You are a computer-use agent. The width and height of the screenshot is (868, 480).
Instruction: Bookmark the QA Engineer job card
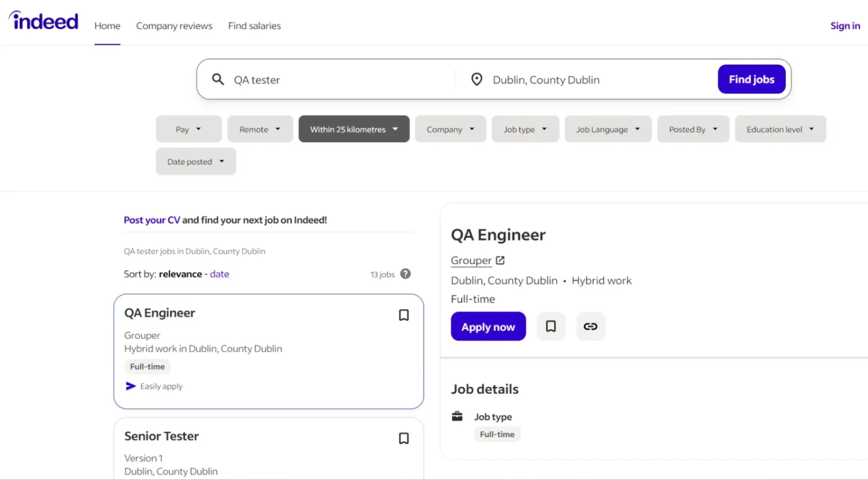coord(404,315)
